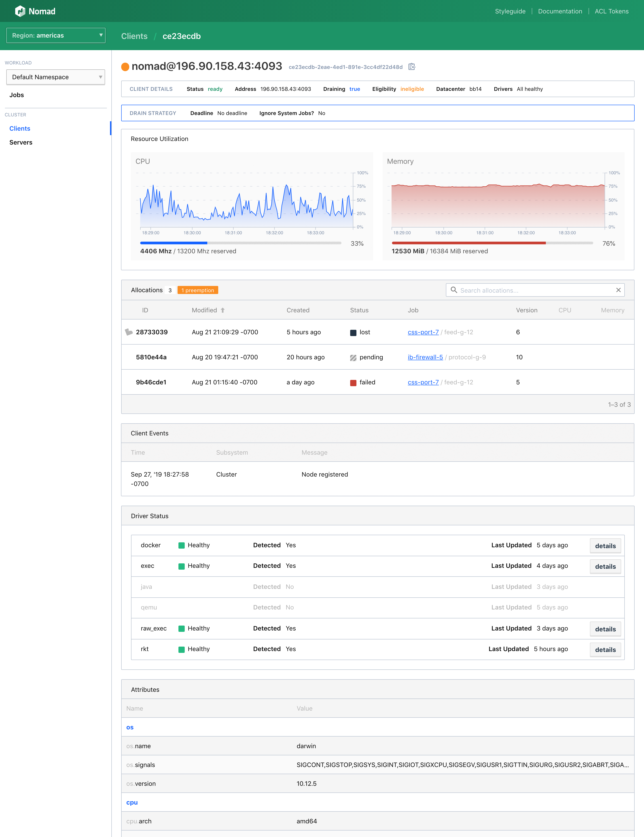Image resolution: width=644 pixels, height=837 pixels.
Task: Click the Node registered event row
Action: [377, 479]
